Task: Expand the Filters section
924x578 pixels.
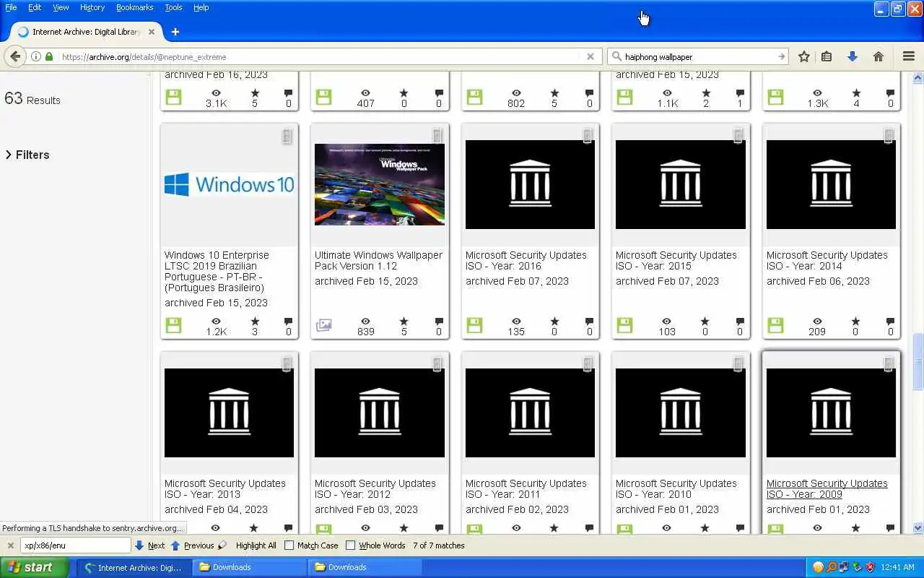Action: pos(27,155)
